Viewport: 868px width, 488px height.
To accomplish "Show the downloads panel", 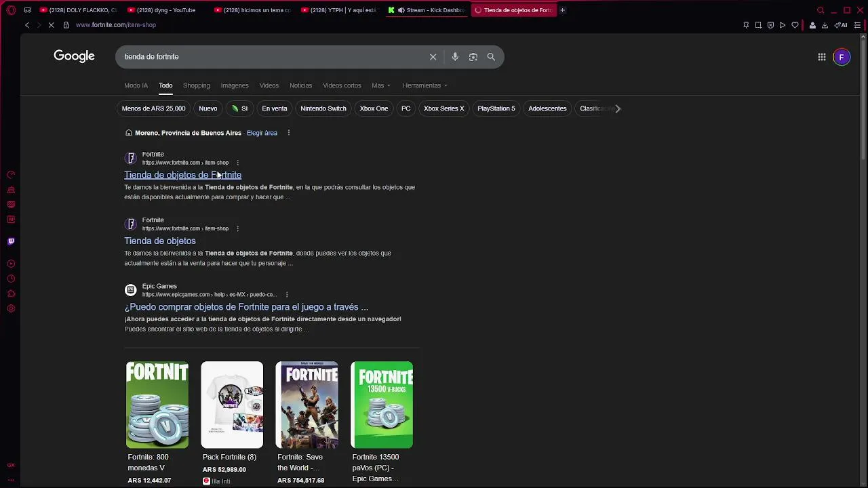I will [825, 25].
